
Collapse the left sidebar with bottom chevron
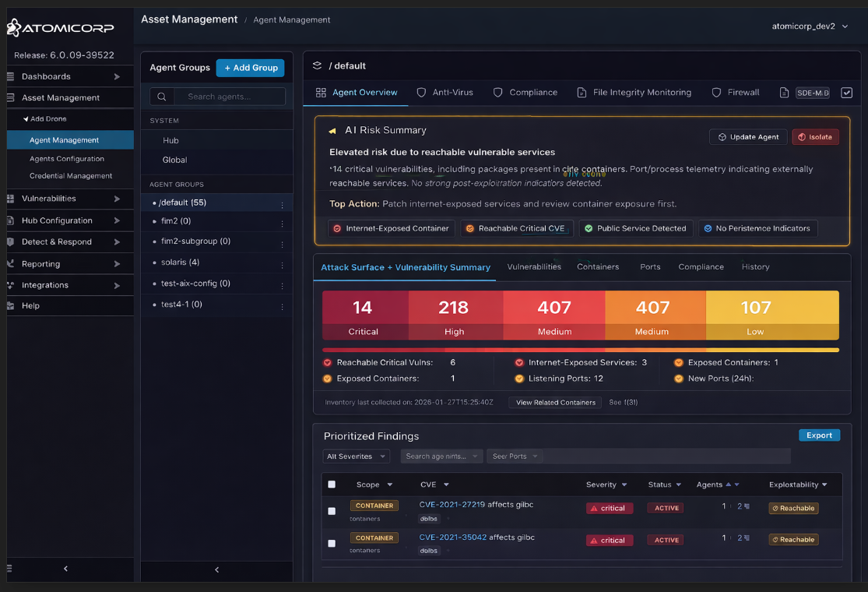[x=66, y=569]
